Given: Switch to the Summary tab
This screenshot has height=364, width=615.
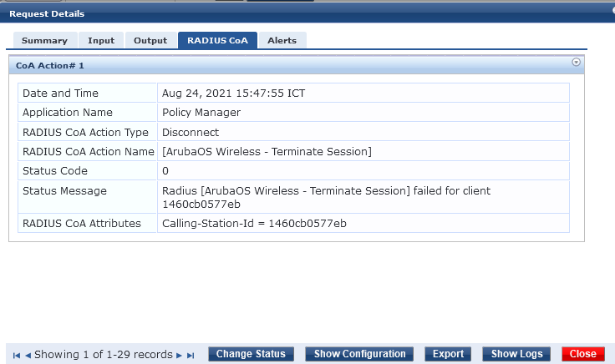Looking at the screenshot, I should point(45,40).
